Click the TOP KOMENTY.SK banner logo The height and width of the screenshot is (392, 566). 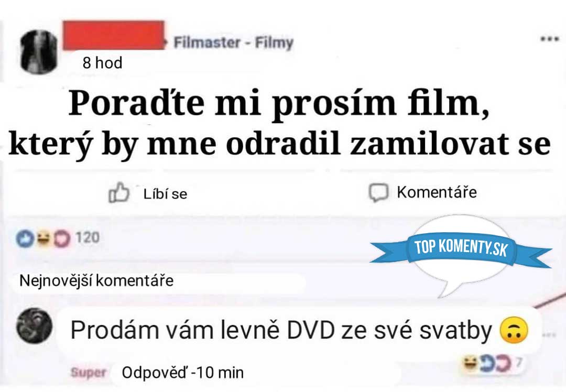point(461,248)
